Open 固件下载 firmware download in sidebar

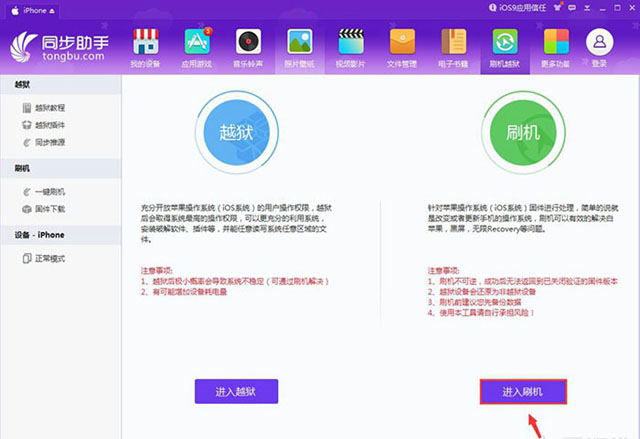[x=44, y=209]
